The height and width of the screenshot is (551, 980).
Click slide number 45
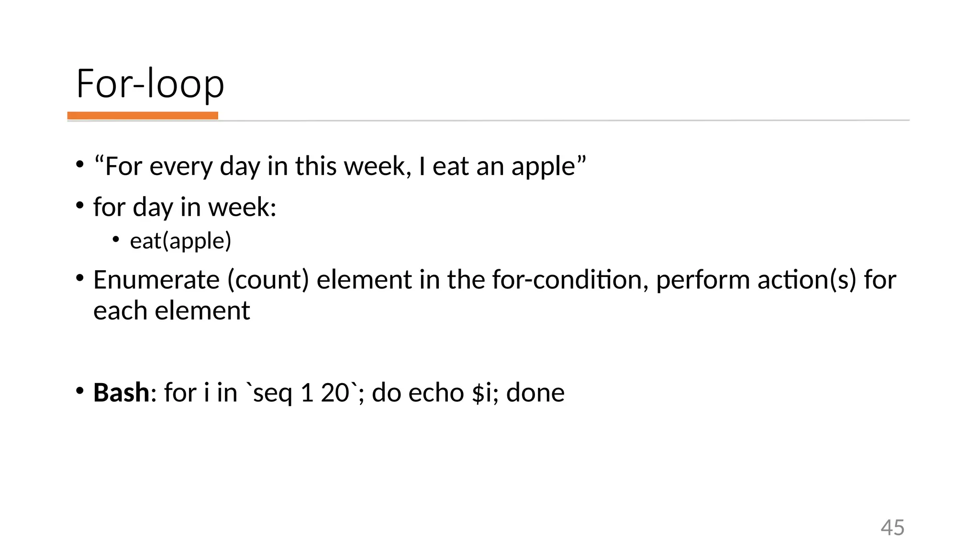pyautogui.click(x=892, y=528)
